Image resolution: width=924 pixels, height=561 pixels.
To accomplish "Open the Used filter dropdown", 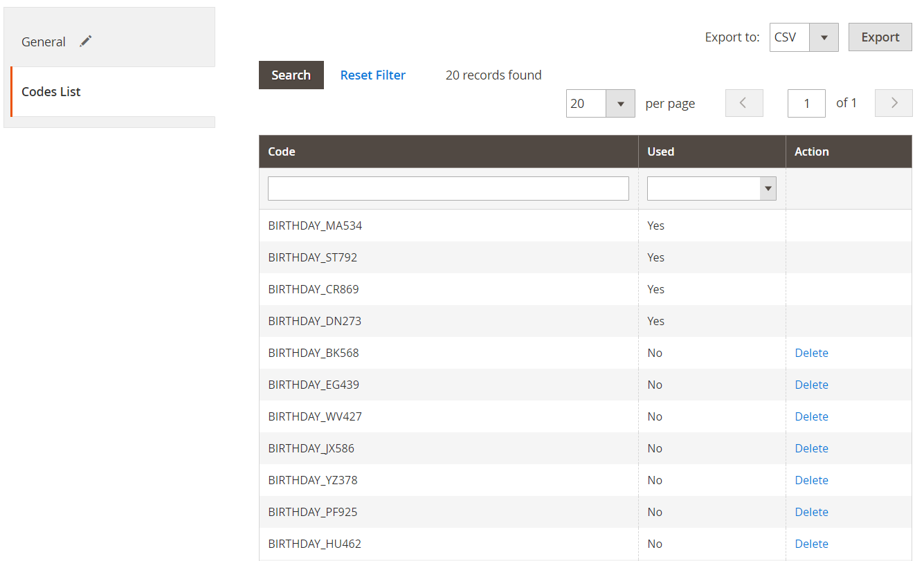I will coord(711,188).
